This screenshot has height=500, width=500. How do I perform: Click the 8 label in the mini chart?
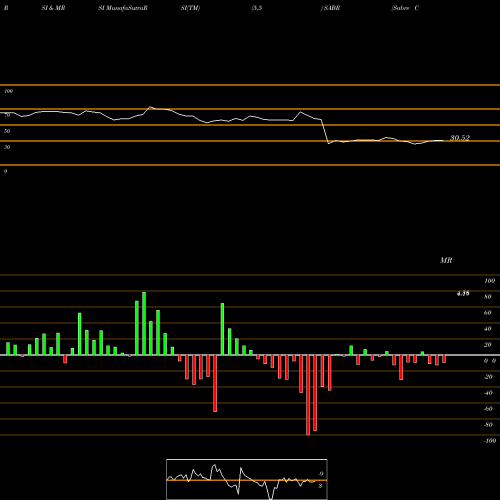320,486
